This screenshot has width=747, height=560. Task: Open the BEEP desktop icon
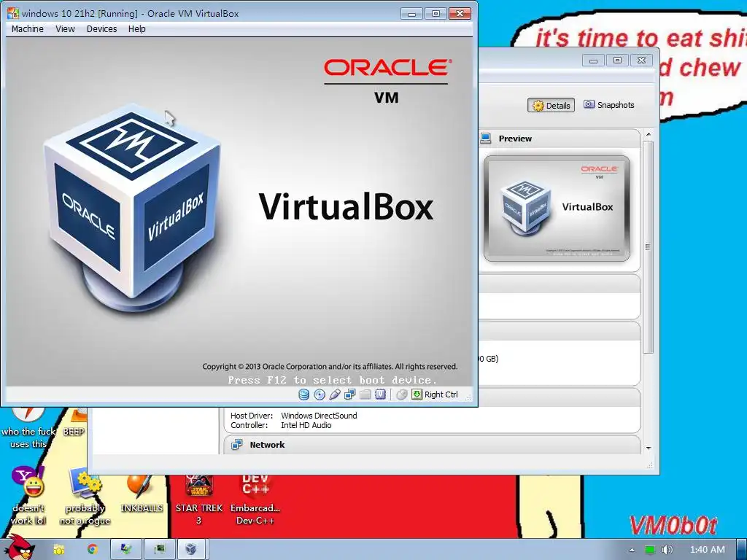coord(74,423)
